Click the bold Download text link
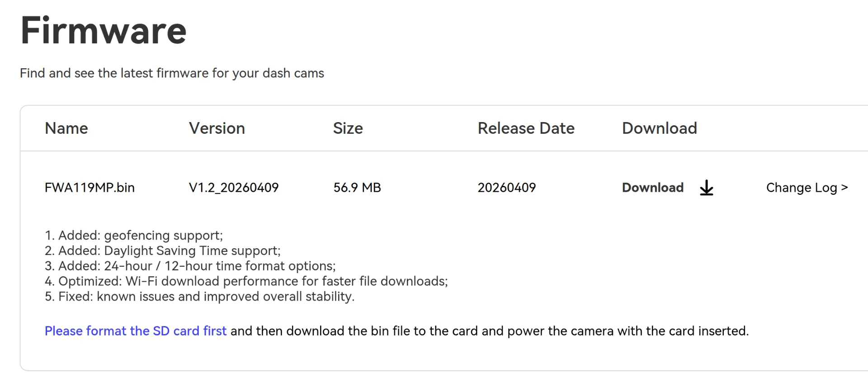 (x=653, y=188)
